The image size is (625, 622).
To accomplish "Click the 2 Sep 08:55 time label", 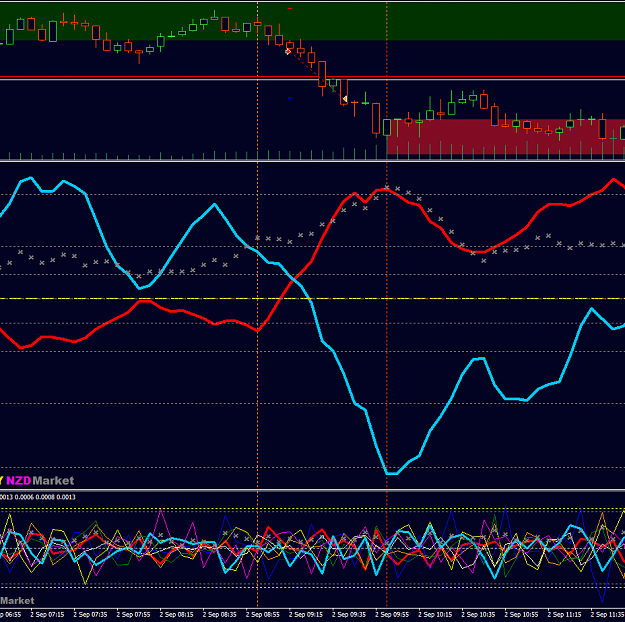I will click(262, 615).
